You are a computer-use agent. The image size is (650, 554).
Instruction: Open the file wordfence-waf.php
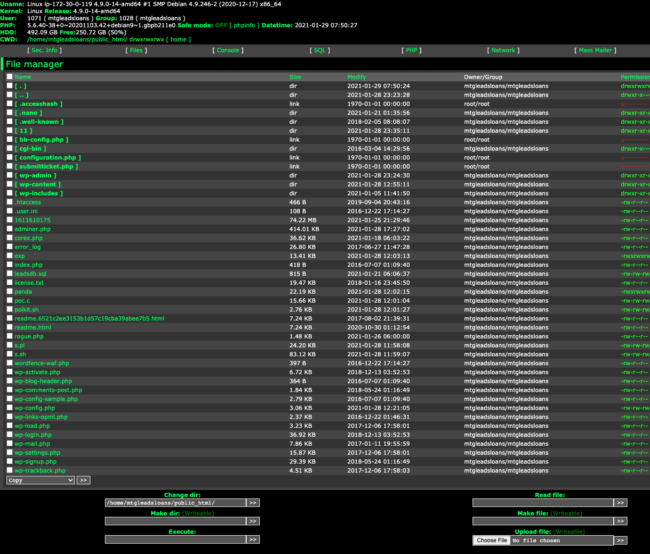click(x=42, y=363)
